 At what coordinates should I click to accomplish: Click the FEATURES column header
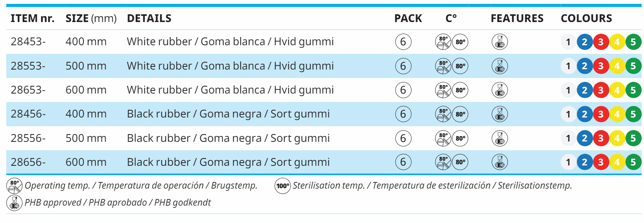click(517, 18)
